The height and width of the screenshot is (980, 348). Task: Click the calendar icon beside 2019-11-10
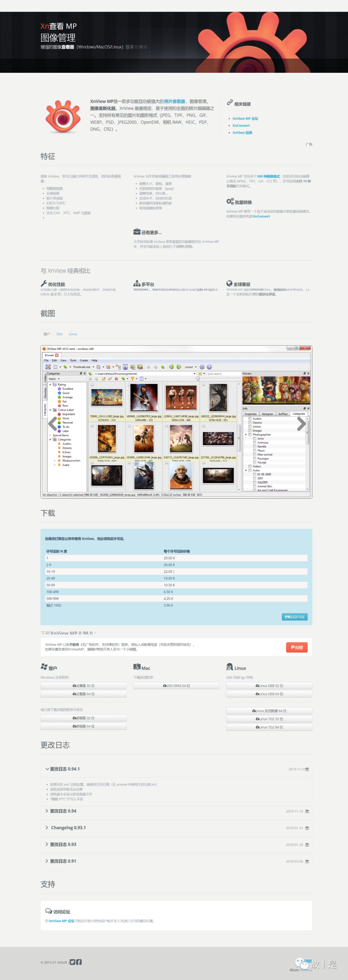307,811
